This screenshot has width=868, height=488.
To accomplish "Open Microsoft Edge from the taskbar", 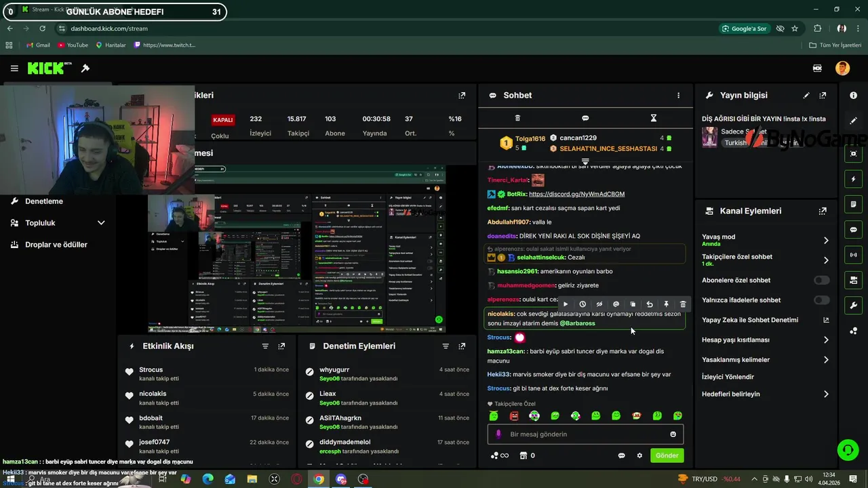I will pos(208,479).
